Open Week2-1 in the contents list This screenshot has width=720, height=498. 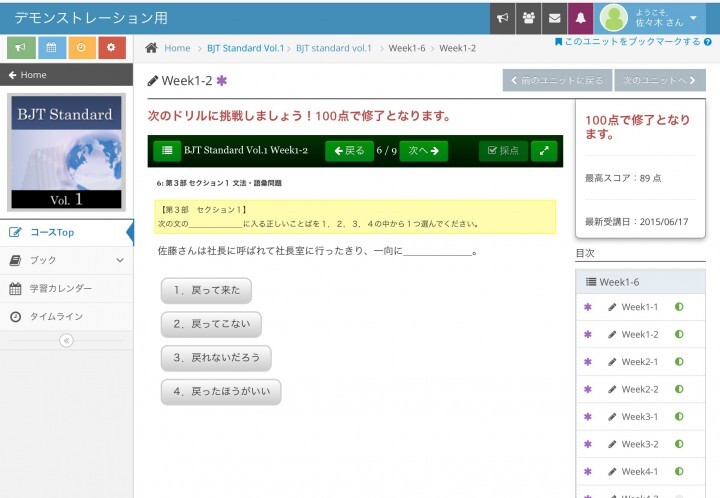[640, 362]
